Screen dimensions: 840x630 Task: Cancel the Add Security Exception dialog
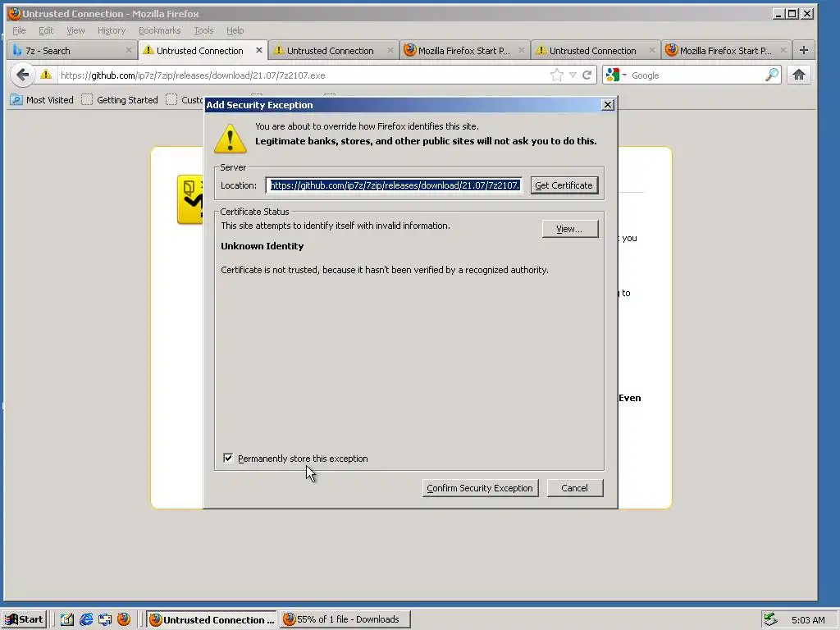[575, 488]
